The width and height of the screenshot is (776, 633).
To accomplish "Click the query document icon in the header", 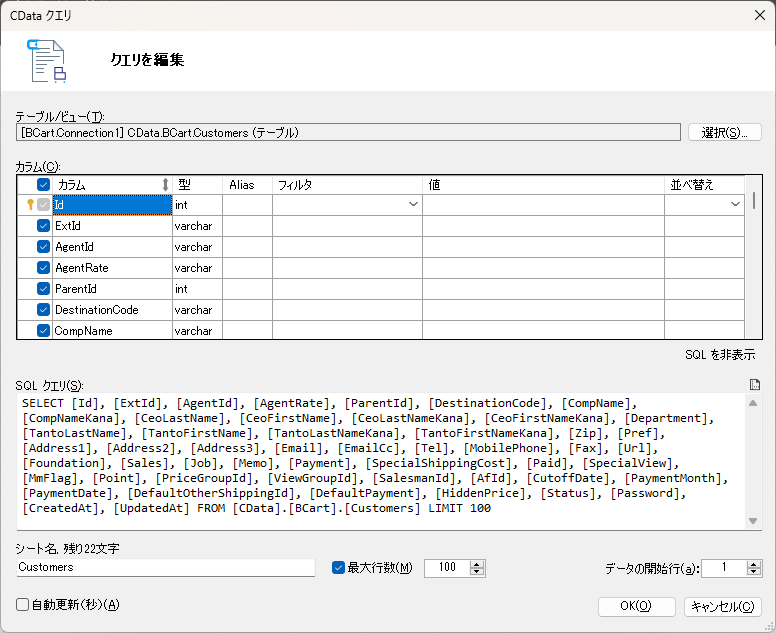I will (47, 61).
